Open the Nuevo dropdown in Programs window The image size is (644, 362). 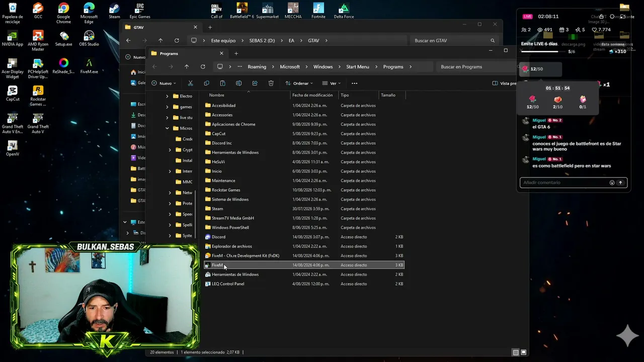(164, 83)
